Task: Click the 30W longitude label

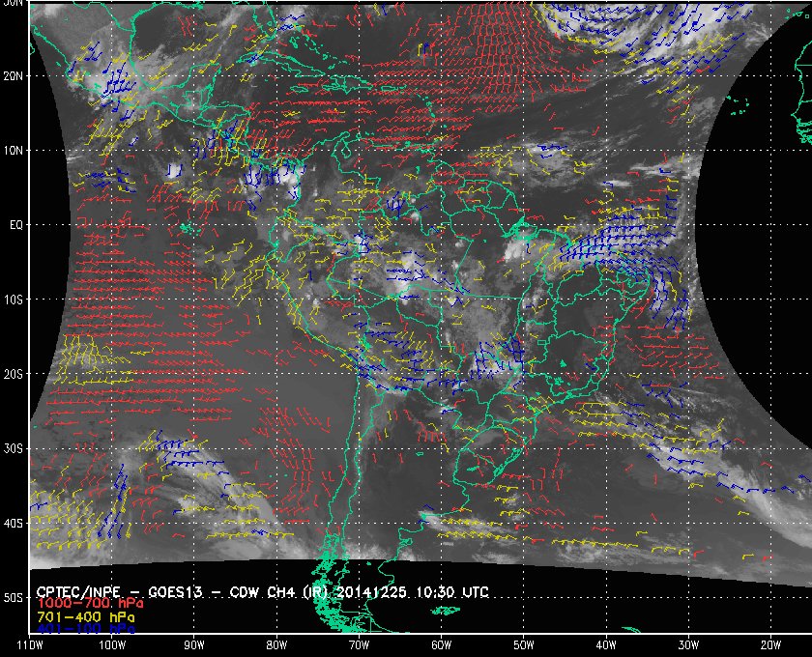Action: 688,645
